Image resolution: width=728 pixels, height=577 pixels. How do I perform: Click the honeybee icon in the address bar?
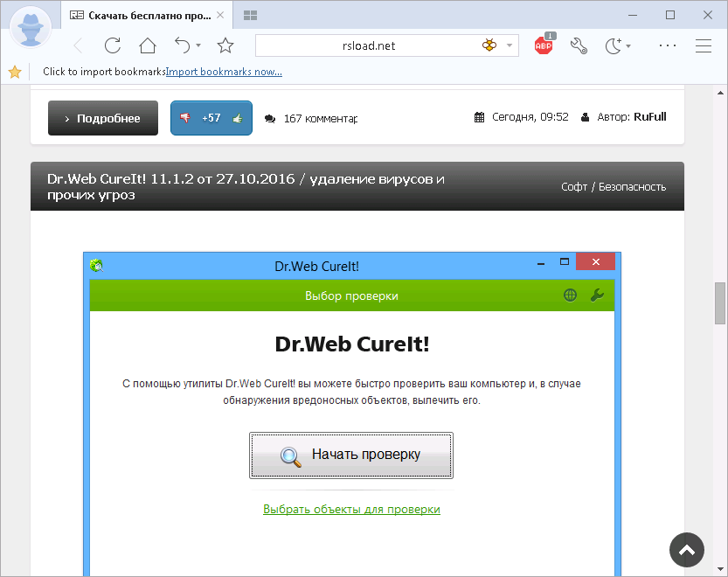coord(491,45)
